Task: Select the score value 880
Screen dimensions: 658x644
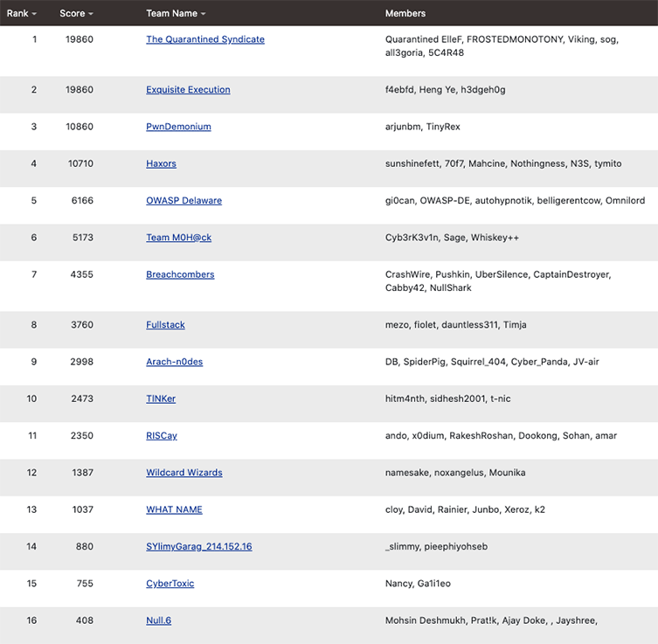Action: pyautogui.click(x=85, y=546)
